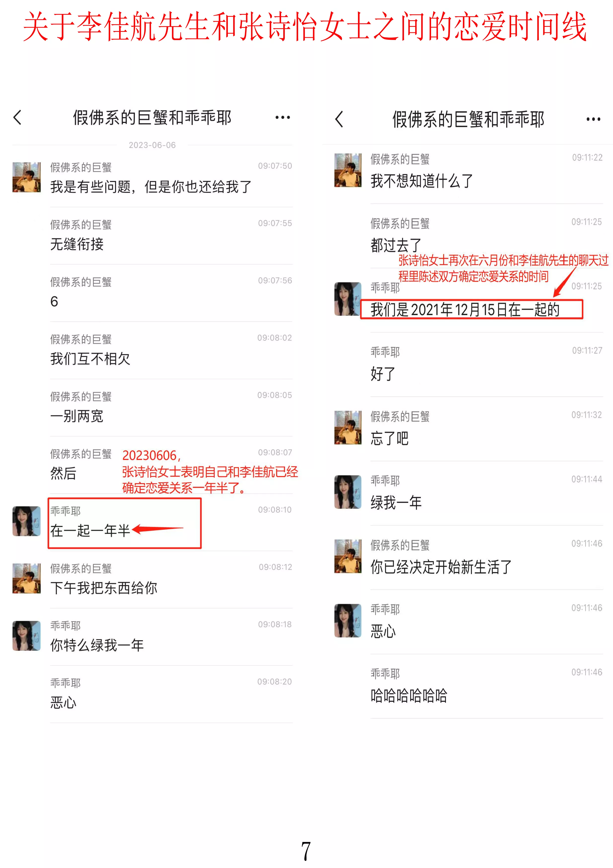
Task: Open the three-dot menu in right chat
Action: coord(593,119)
